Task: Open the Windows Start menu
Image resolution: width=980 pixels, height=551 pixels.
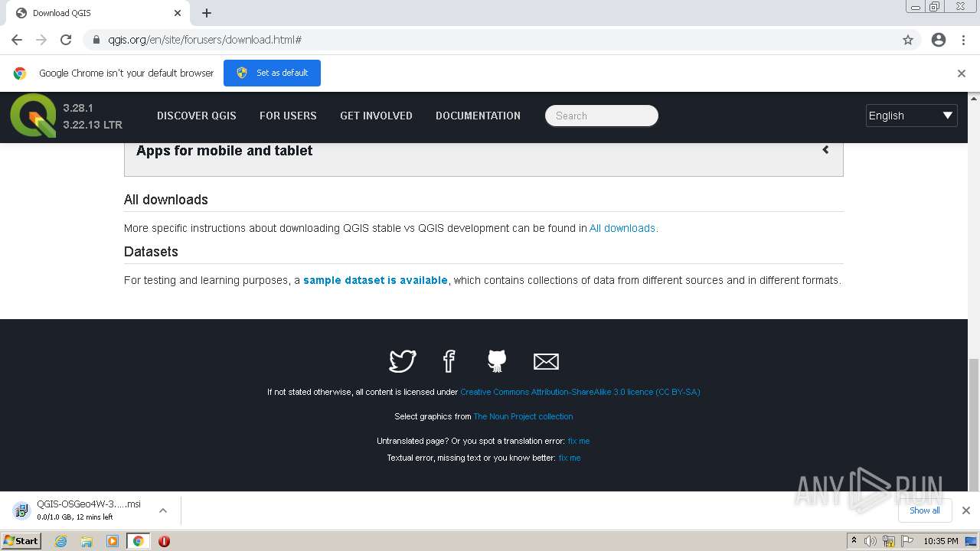Action: [x=21, y=541]
